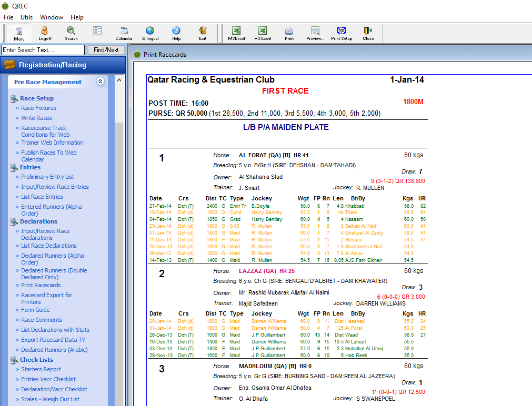The width and height of the screenshot is (532, 406).
Task: Open Declared Runners (Double Declared Only)
Action: tap(54, 273)
